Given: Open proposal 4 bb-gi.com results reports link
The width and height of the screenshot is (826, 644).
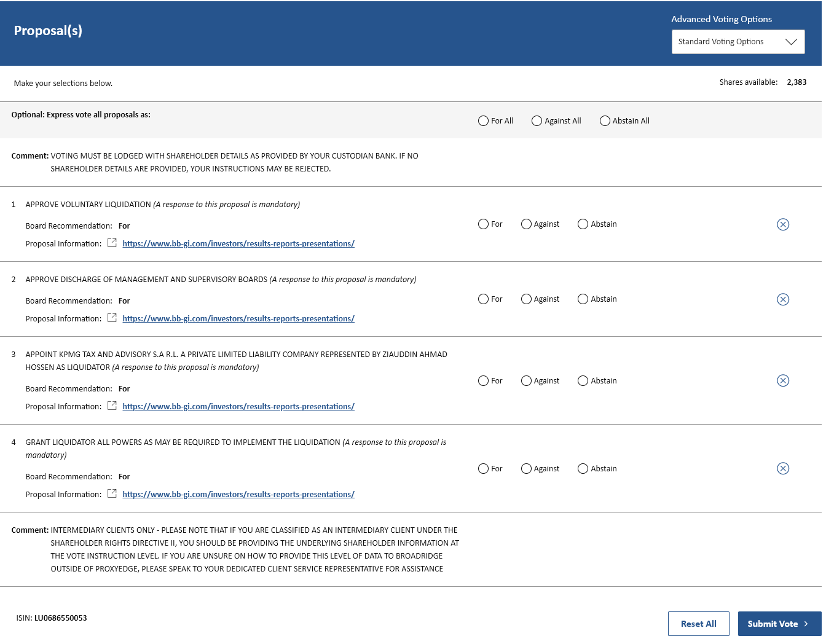Looking at the screenshot, I should (238, 495).
